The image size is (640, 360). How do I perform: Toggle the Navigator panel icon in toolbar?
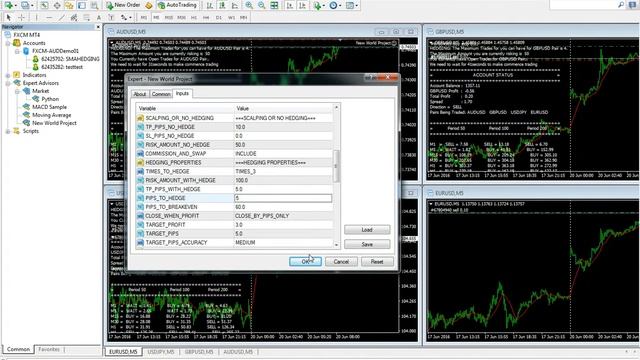tap(69, 5)
